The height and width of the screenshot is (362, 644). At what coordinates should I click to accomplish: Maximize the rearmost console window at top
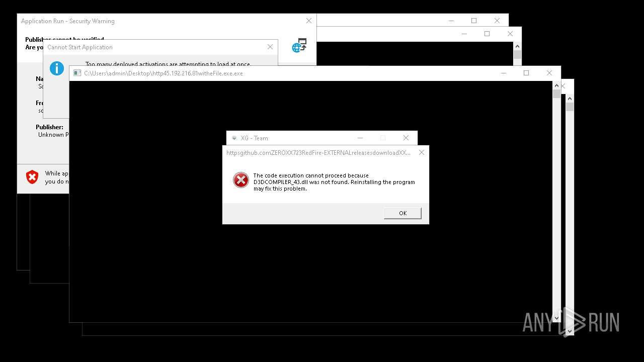click(474, 21)
